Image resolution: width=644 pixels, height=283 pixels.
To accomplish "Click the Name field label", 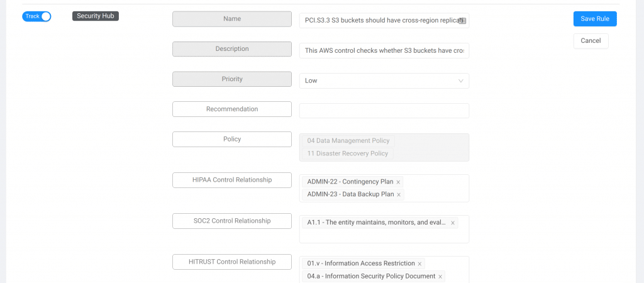I will click(x=232, y=19).
